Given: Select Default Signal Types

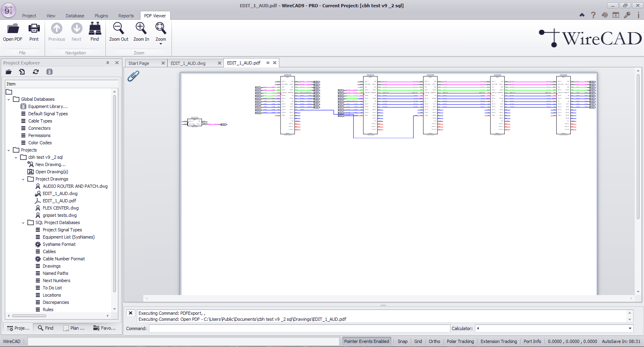Looking at the screenshot, I should (48, 114).
